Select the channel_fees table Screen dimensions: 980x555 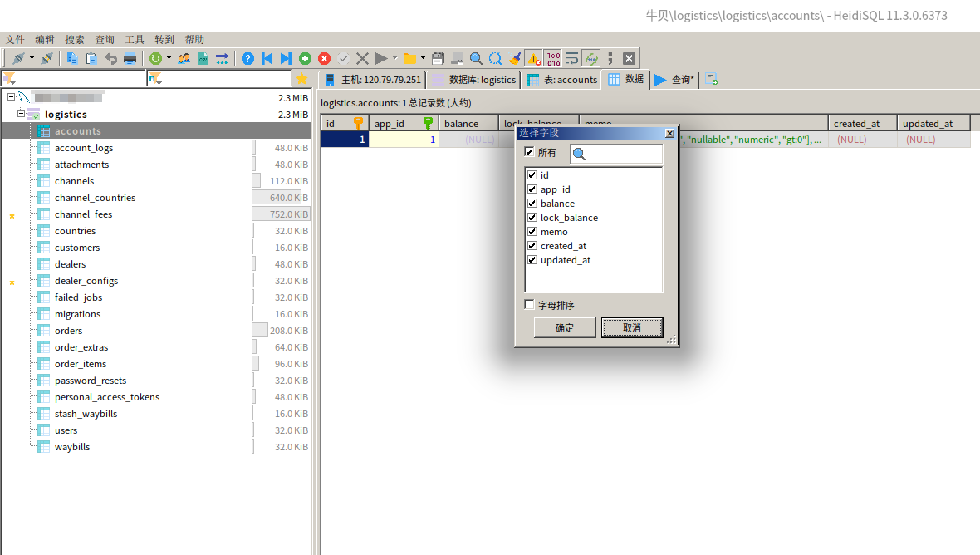click(x=84, y=214)
